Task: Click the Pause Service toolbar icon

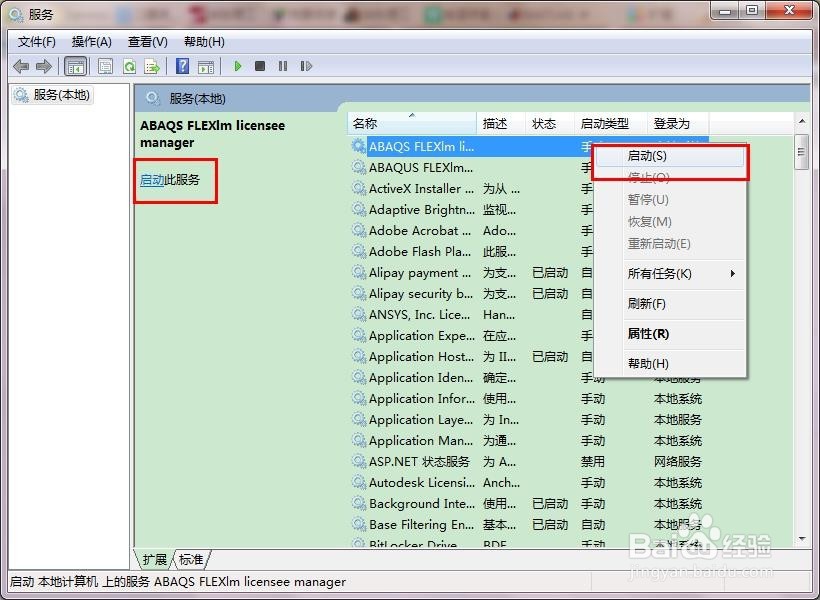Action: coord(282,66)
